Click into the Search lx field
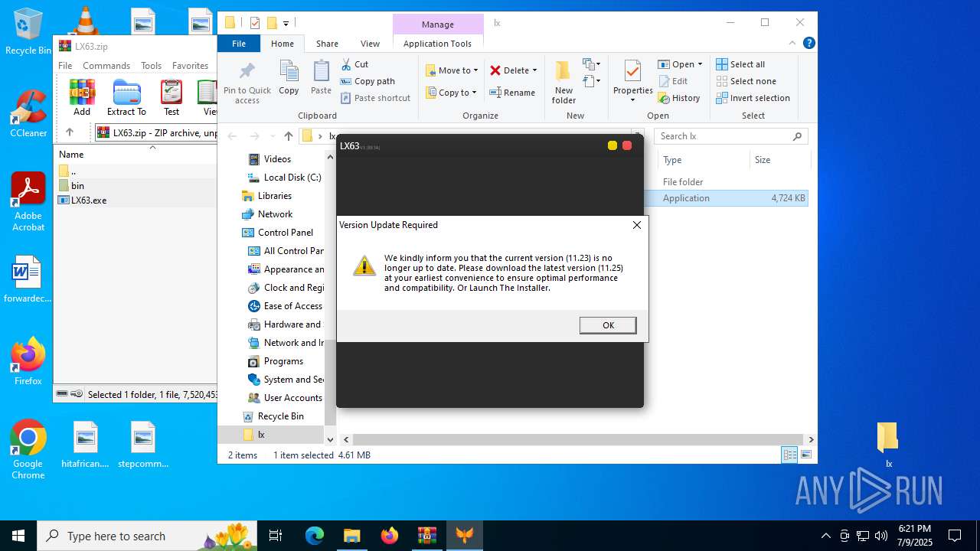980x551 pixels. point(730,136)
